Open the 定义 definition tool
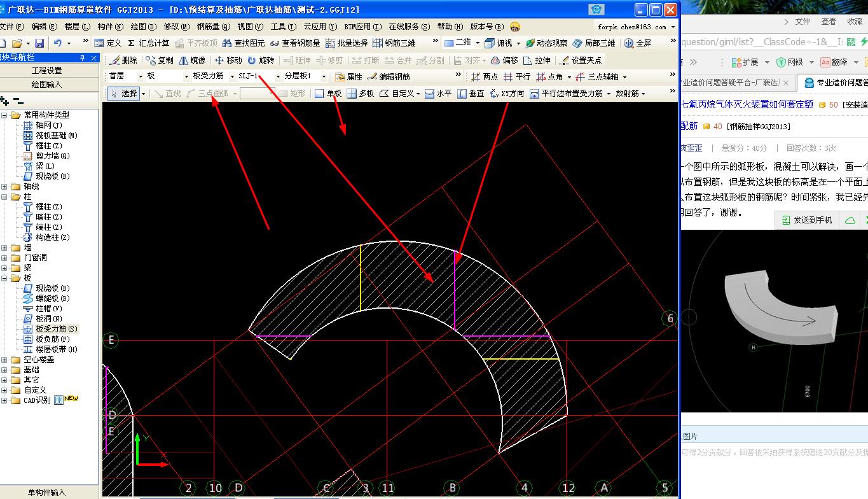This screenshot has height=499, width=868. point(108,43)
